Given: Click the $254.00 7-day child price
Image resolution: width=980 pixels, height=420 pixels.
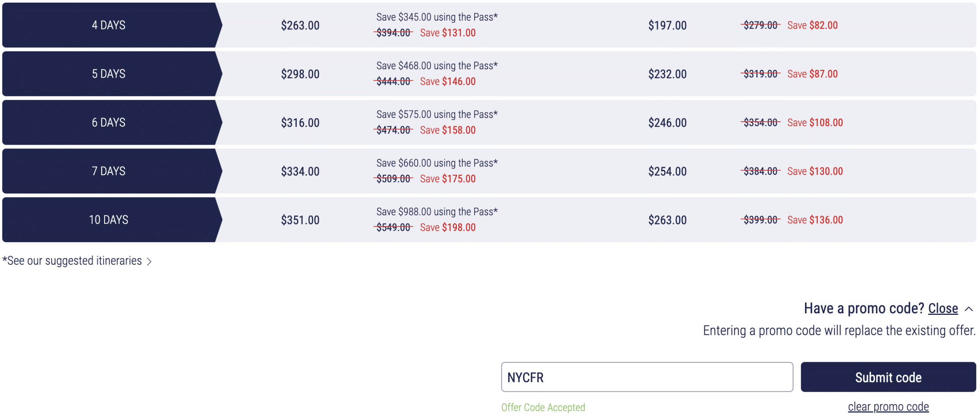Looking at the screenshot, I should point(667,171).
